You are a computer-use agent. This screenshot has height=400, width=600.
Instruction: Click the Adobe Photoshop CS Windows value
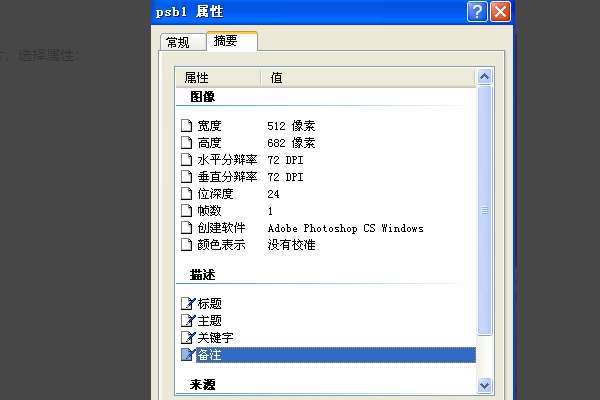(346, 228)
